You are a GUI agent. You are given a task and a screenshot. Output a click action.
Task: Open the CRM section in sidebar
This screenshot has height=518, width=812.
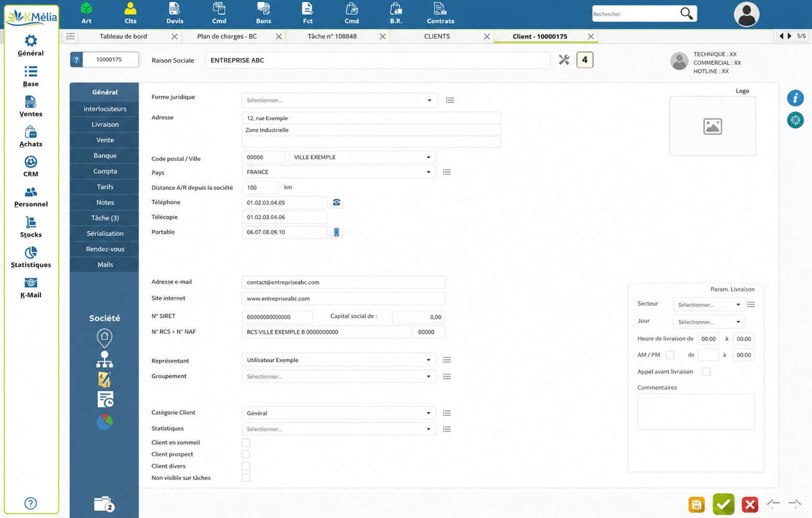tap(31, 167)
